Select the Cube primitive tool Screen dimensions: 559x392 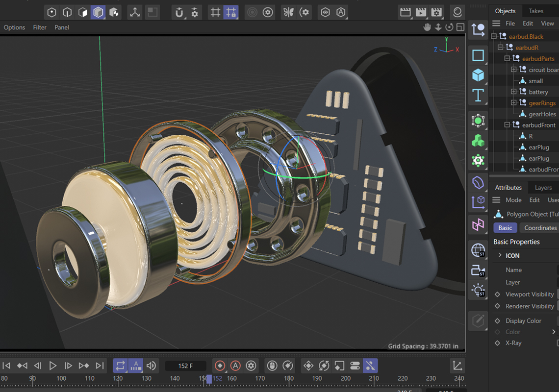pos(478,75)
